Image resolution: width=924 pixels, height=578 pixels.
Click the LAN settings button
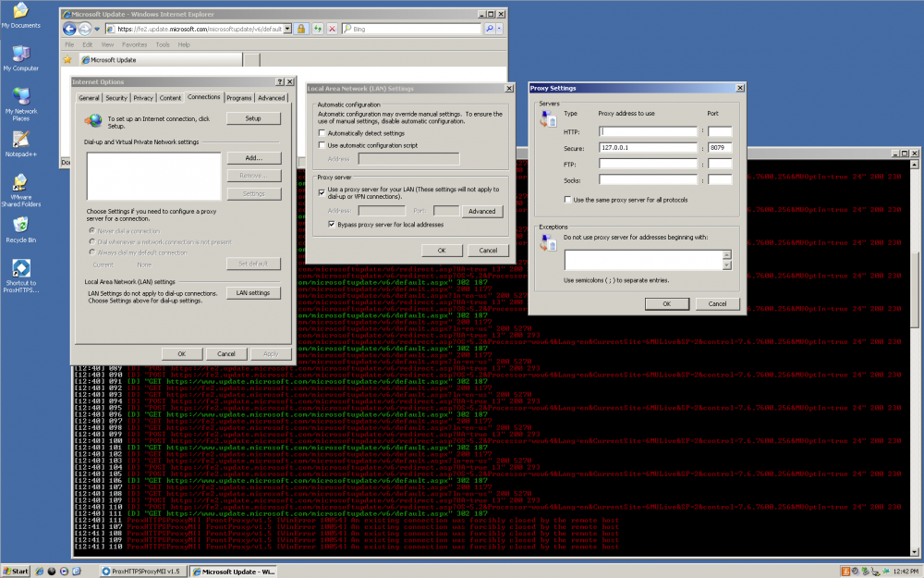click(253, 292)
